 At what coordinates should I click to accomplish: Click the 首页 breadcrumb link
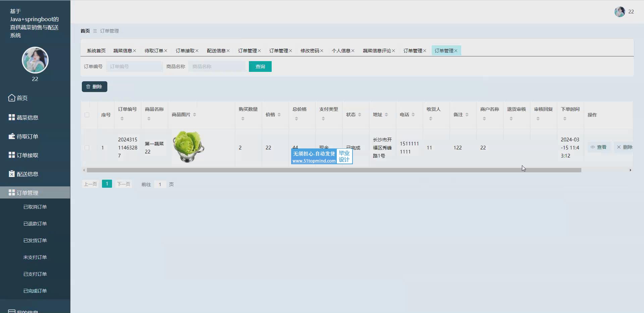[x=85, y=31]
